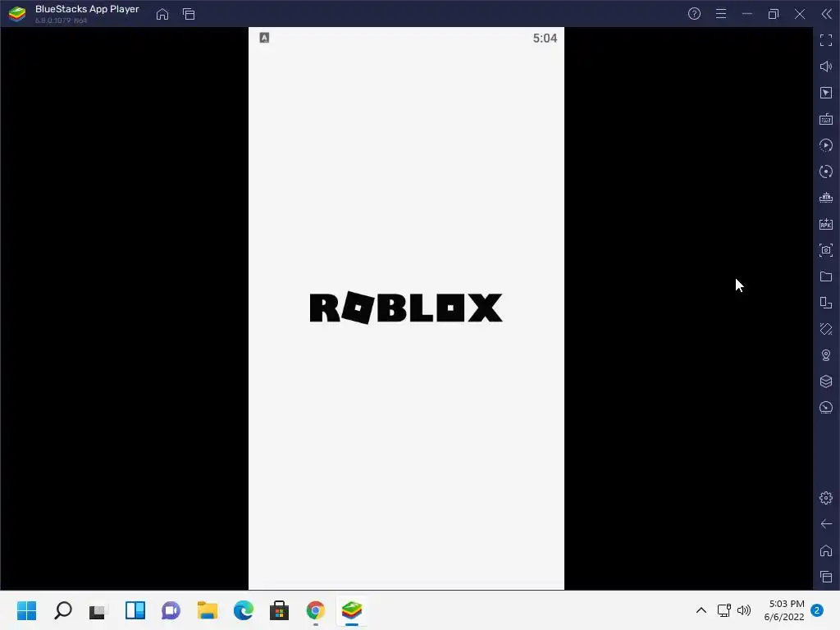
Task: Open Microsoft Store from taskbar
Action: [279, 610]
